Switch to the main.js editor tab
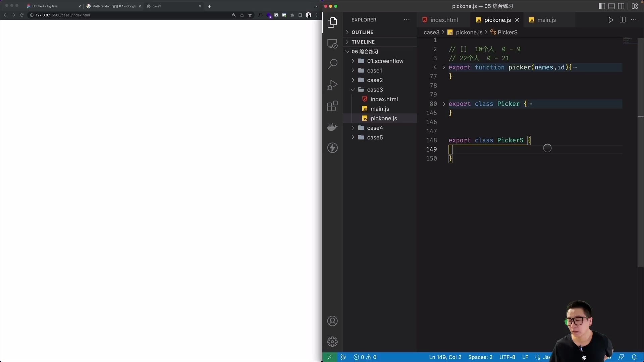This screenshot has height=362, width=644. tap(547, 20)
